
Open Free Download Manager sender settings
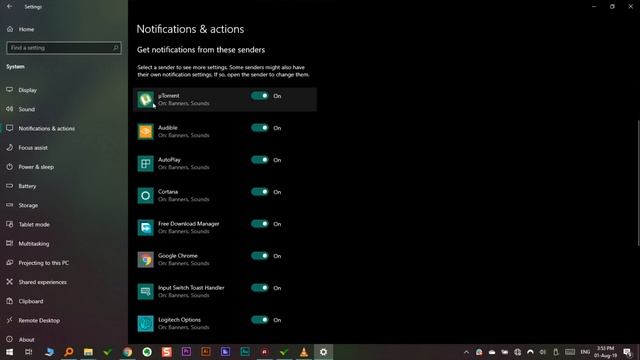click(x=224, y=227)
